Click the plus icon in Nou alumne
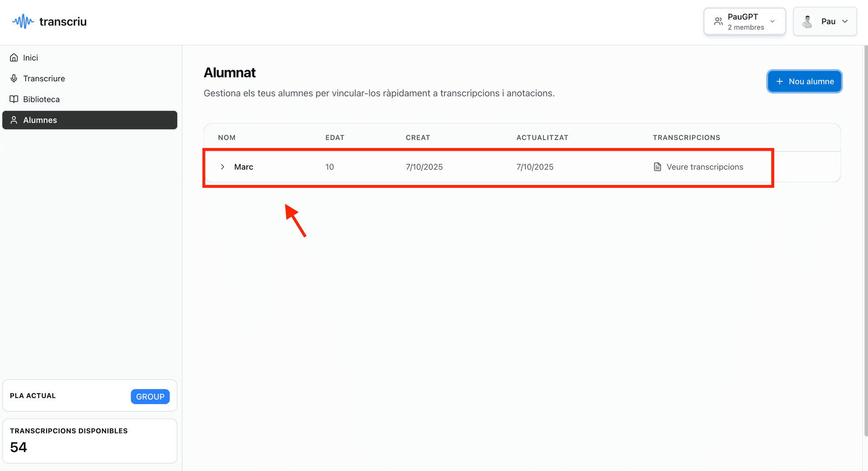 779,81
